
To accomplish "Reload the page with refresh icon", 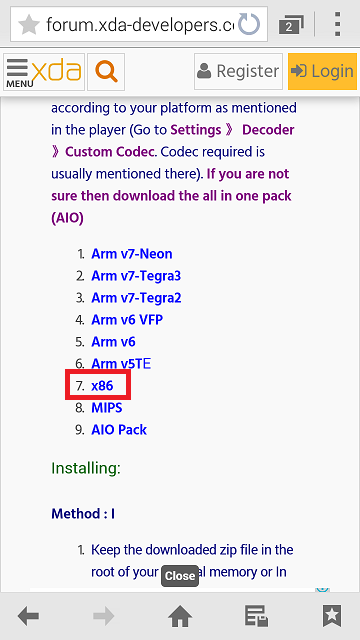I will coord(249,24).
